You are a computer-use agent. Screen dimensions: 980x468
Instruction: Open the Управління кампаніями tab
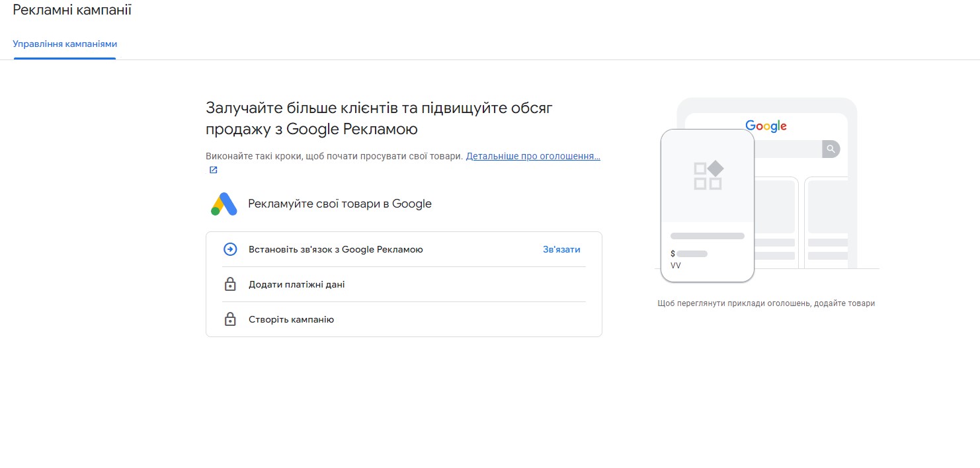coord(65,44)
